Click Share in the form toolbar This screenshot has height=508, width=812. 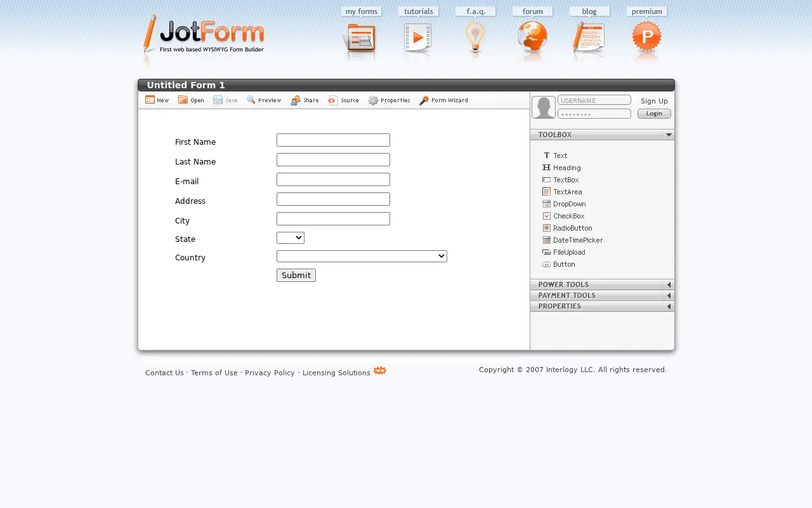304,100
